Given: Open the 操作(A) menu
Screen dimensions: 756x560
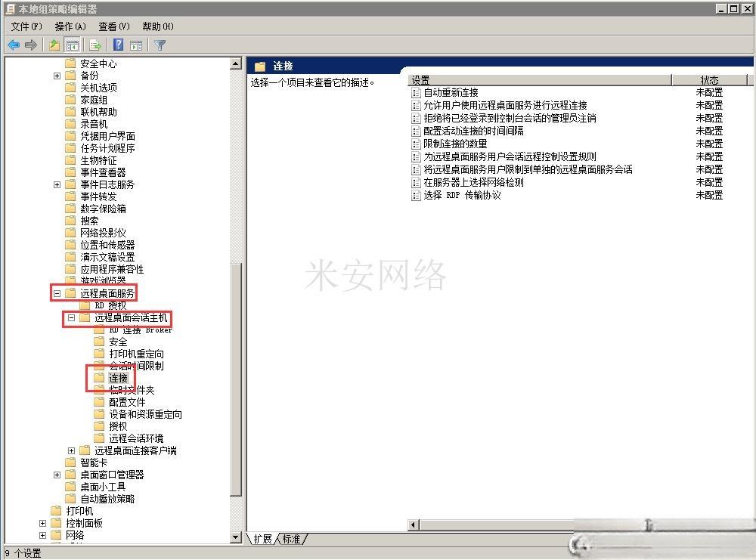Looking at the screenshot, I should [70, 26].
